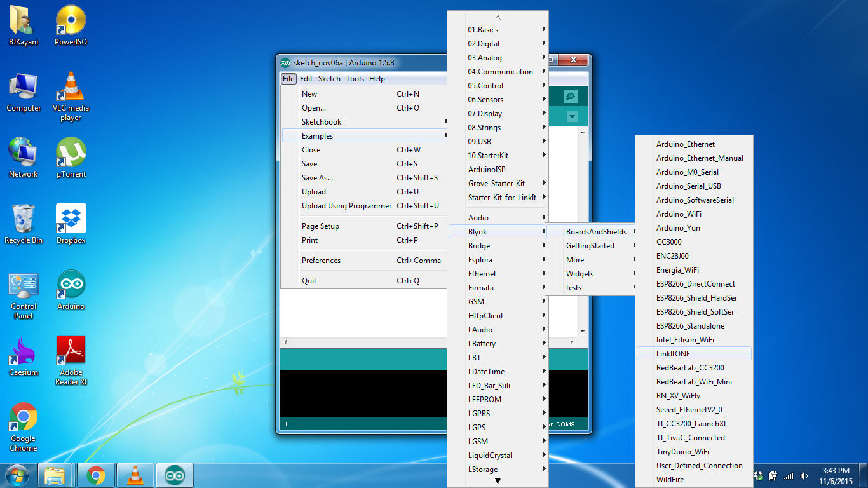Viewport: 868px width, 488px height.
Task: Click editor horizontal scrollbar left arrow
Action: tap(285, 342)
